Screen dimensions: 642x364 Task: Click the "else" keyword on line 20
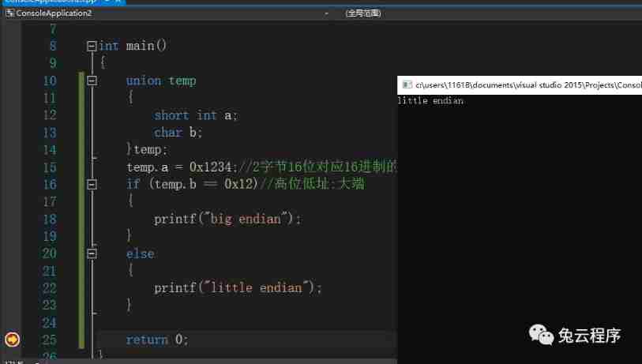140,254
